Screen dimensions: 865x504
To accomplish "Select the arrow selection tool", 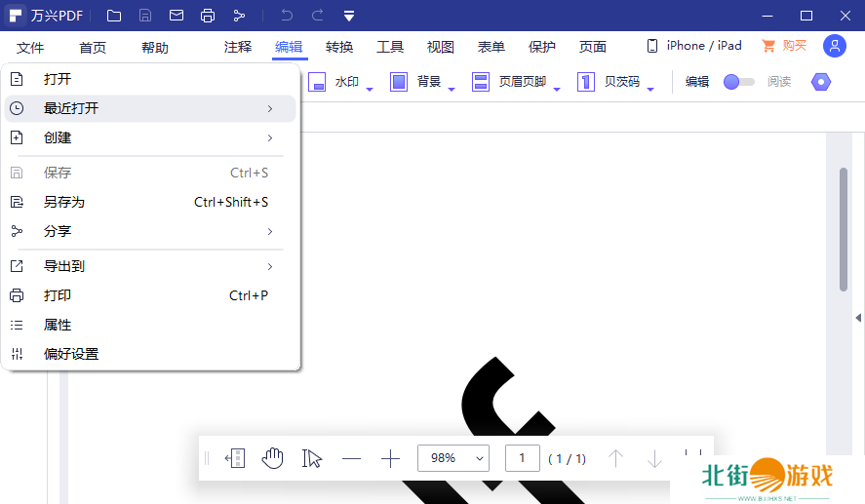I will 312,458.
